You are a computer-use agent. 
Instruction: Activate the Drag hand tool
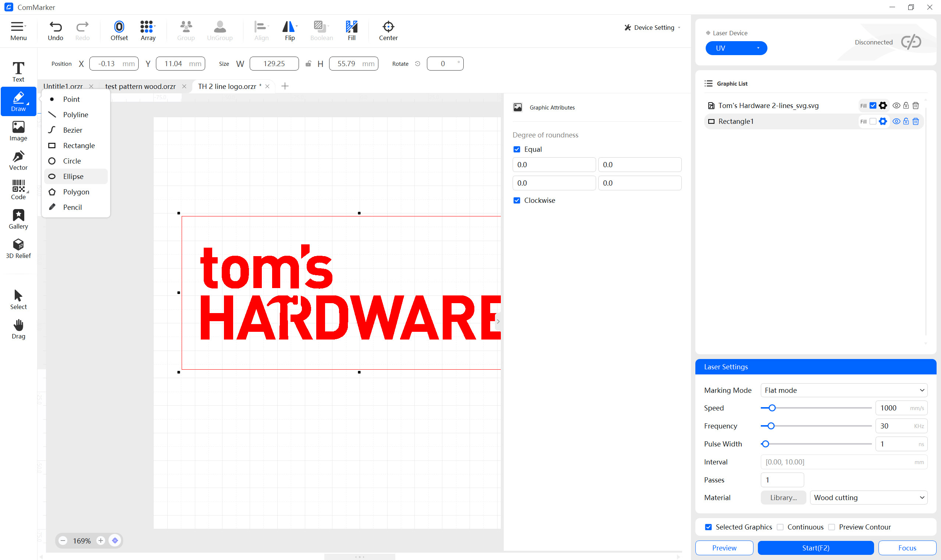point(18,327)
